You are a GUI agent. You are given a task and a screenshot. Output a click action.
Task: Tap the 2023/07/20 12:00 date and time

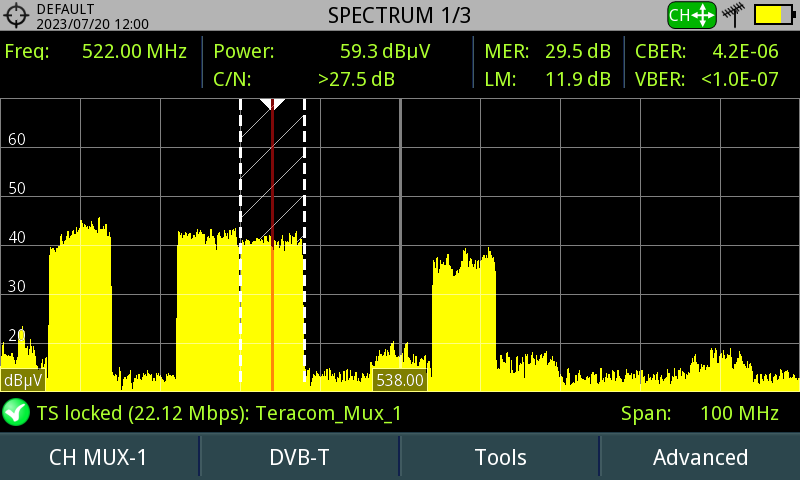[92, 24]
